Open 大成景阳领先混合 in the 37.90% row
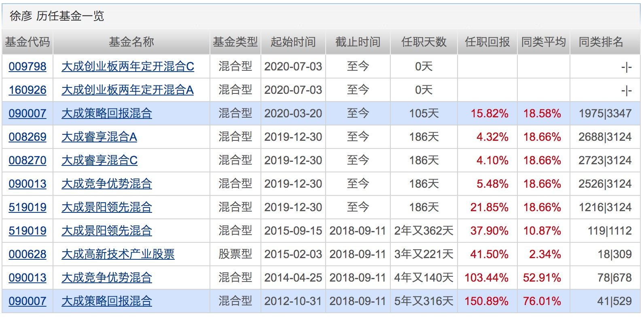 click(107, 231)
